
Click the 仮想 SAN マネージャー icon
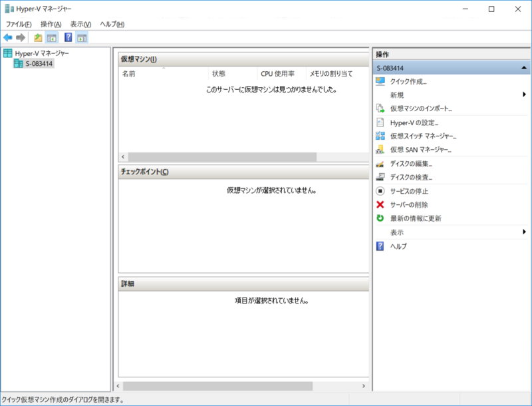380,149
